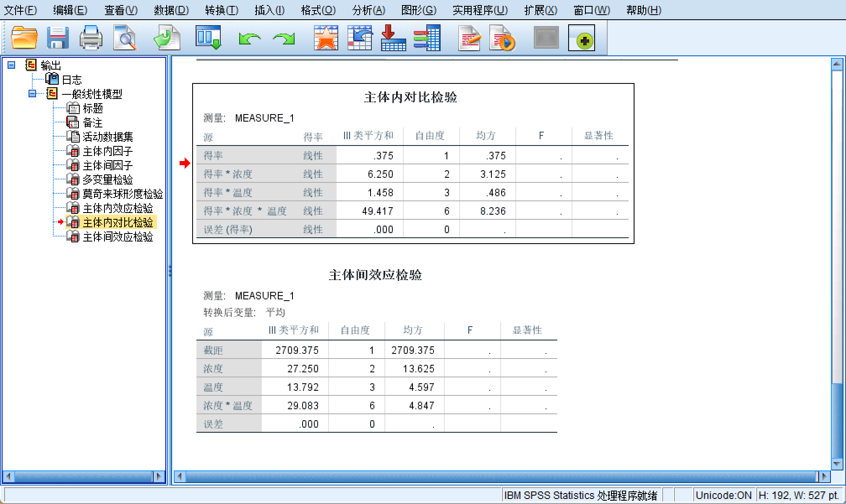Collapse the 一般线性模型 tree node
Viewport: 846px width, 504px height.
(x=32, y=94)
